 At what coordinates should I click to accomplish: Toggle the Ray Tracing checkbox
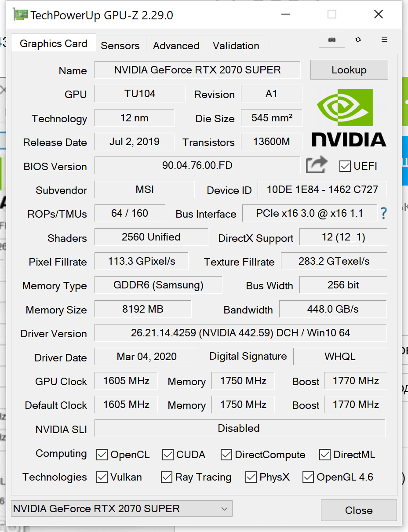point(167,477)
